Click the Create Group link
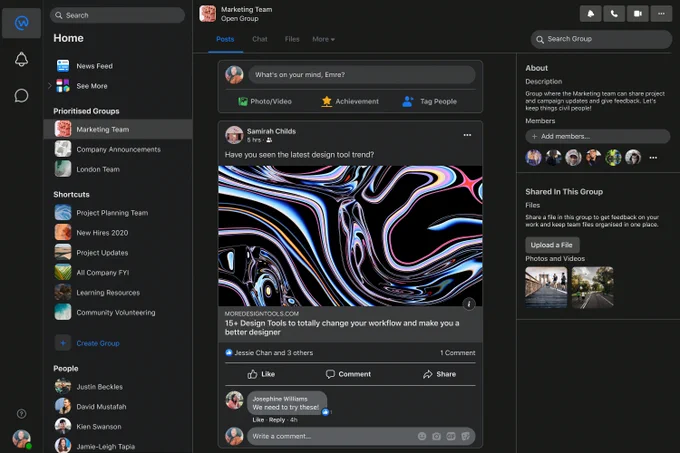680x453 pixels. (x=98, y=343)
